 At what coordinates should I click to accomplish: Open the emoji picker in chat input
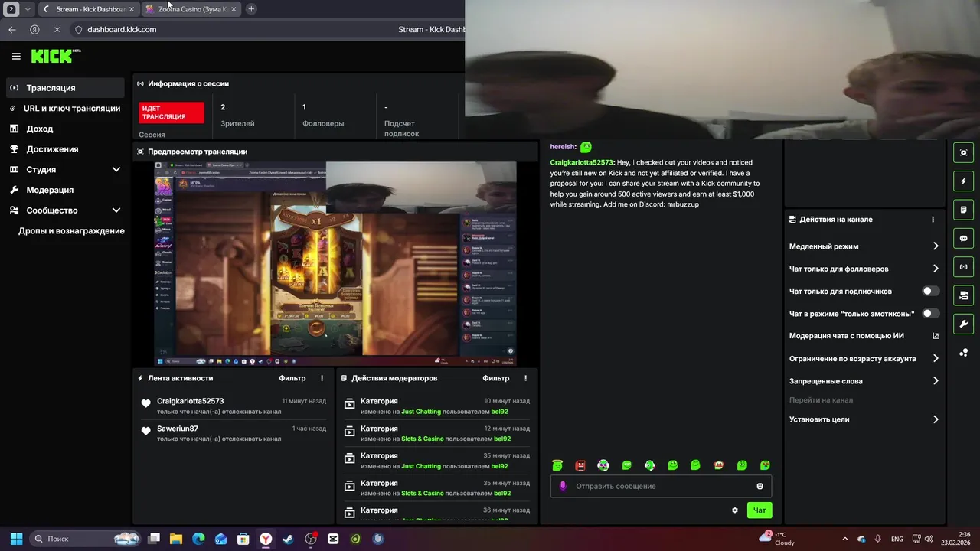pyautogui.click(x=759, y=486)
